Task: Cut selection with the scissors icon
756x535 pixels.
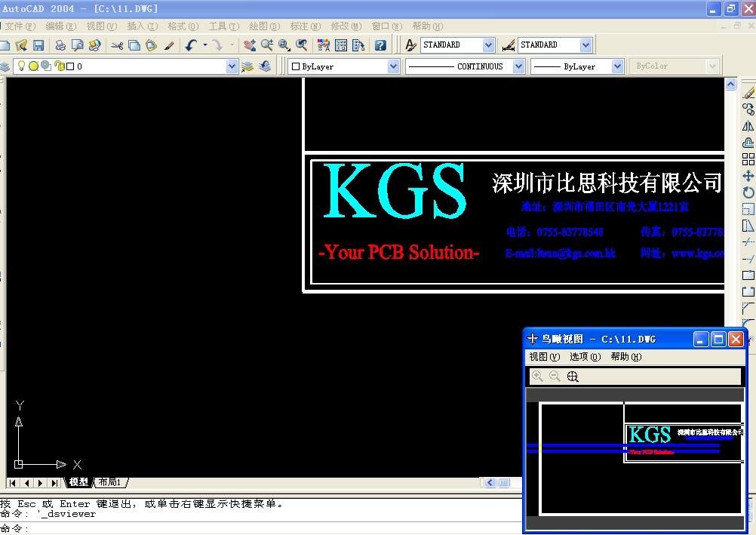Action: [x=117, y=45]
